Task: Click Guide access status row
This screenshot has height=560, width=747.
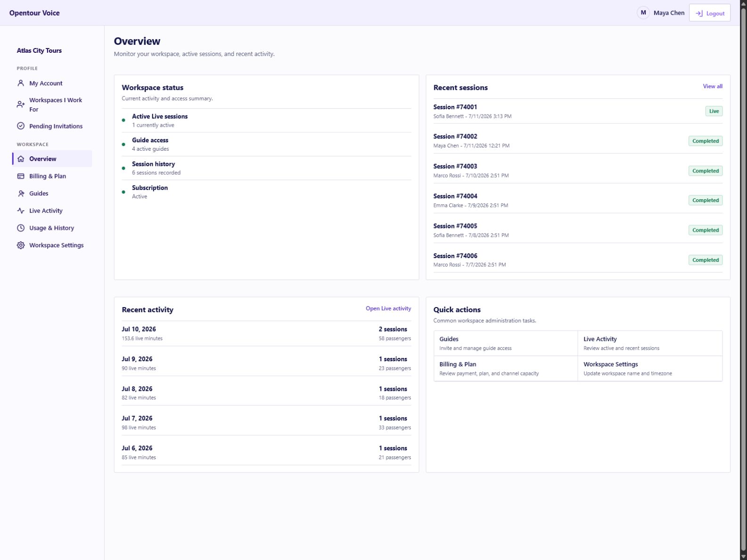Action: [x=266, y=144]
